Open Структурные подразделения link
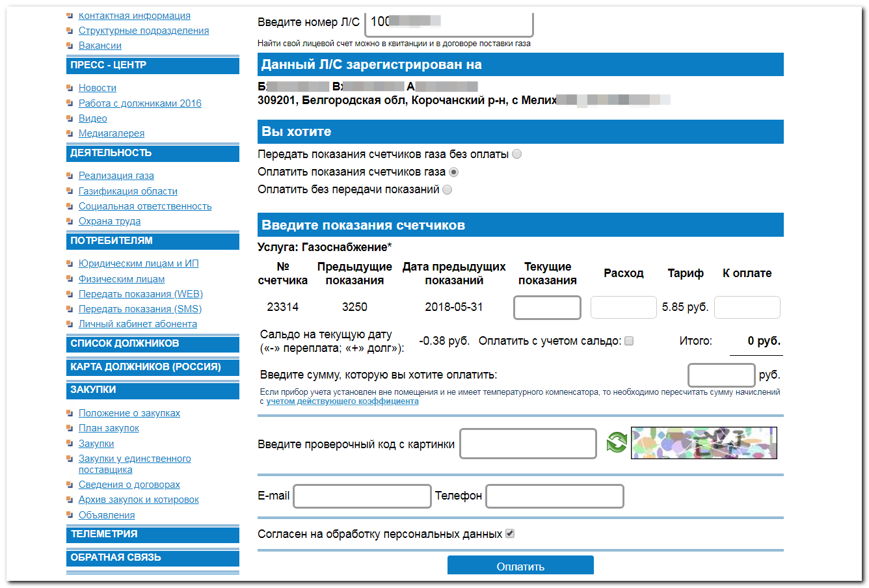This screenshot has width=869, height=588. (x=144, y=31)
